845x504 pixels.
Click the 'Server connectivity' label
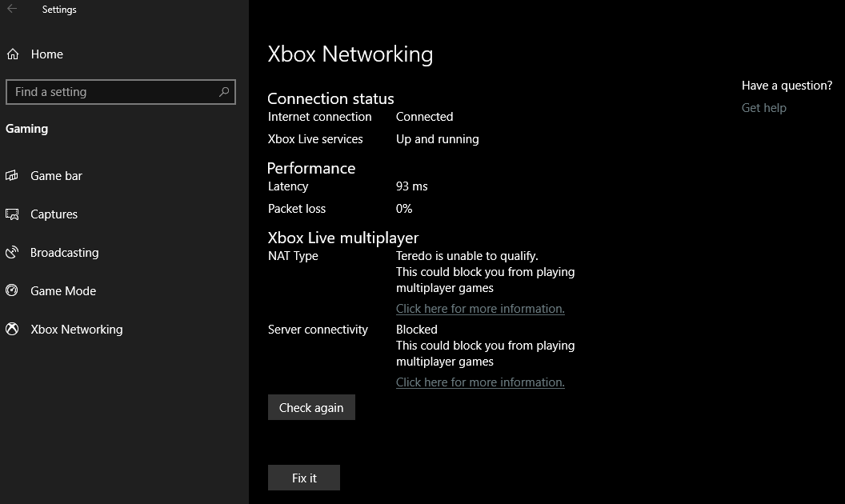318,330
